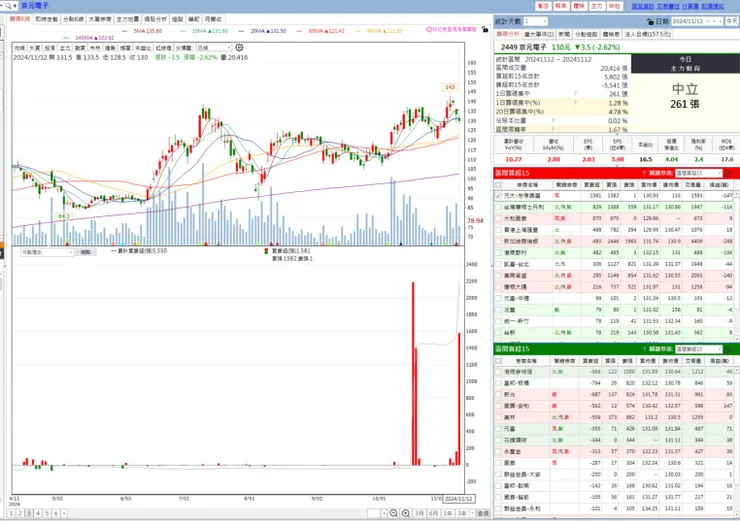Uncheck the 元大-忠孝鼎富 broker row checkbox
Image resolution: width=740 pixels, height=521 pixels.
(498, 195)
